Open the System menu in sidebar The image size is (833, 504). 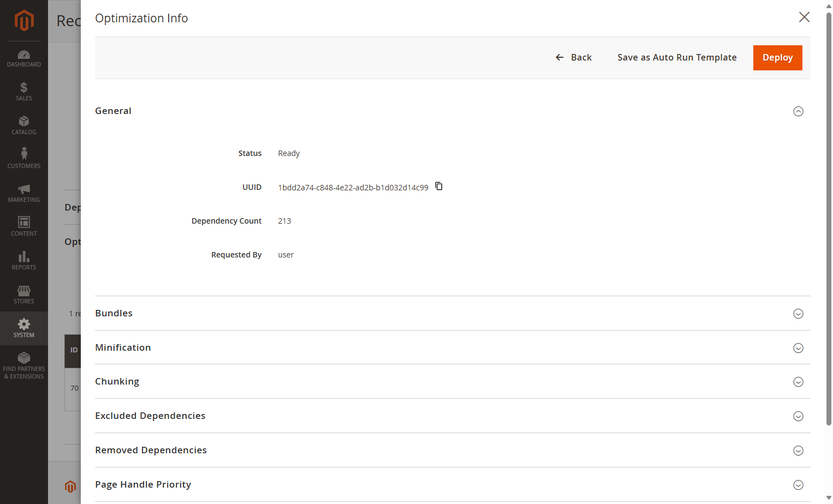[x=24, y=328]
